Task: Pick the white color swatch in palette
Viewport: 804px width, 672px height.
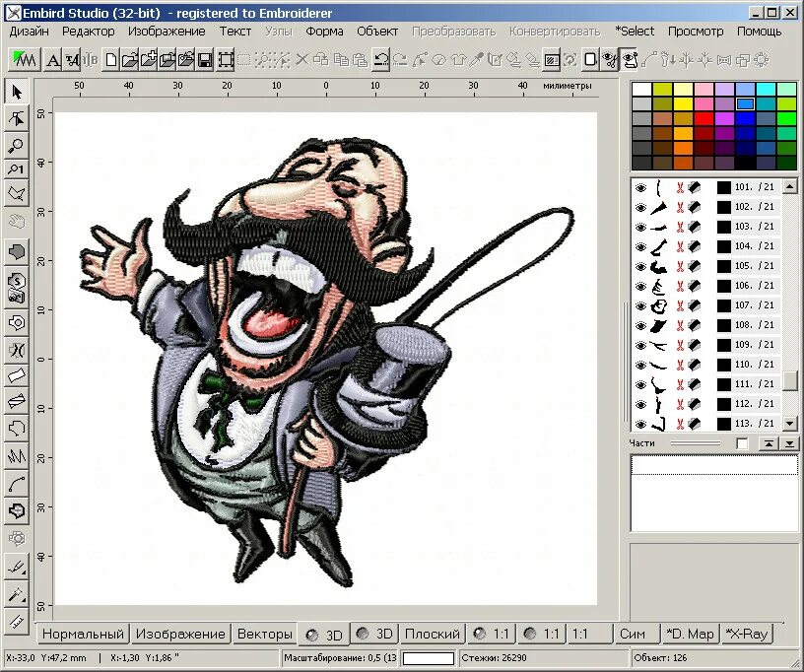Action: 641,90
